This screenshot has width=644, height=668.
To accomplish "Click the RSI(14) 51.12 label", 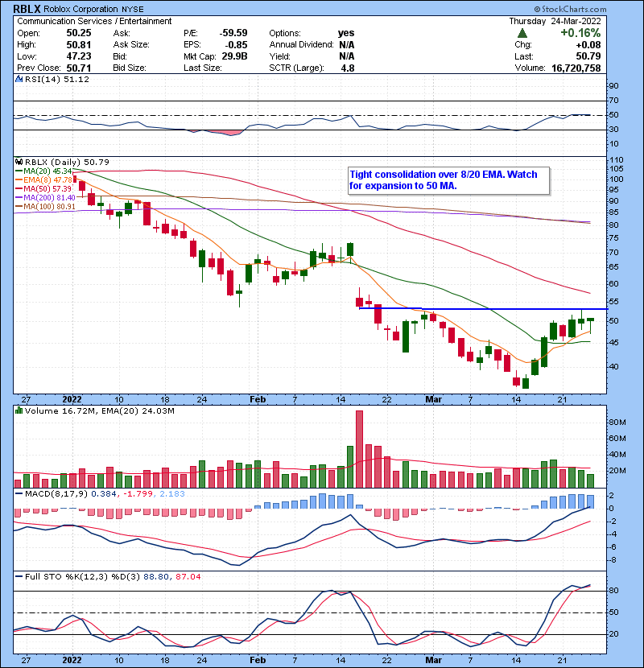I will 57,79.
